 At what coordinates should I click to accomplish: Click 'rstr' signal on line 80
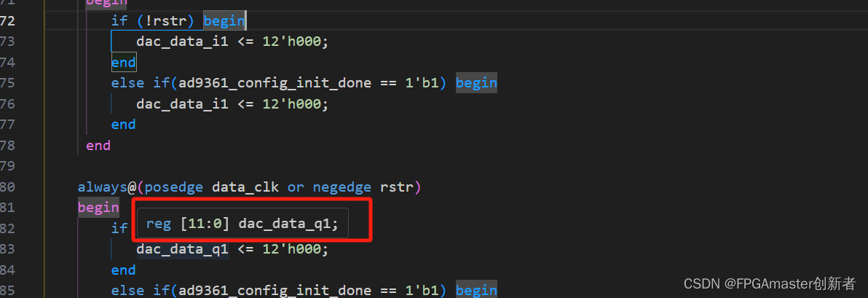coord(396,187)
